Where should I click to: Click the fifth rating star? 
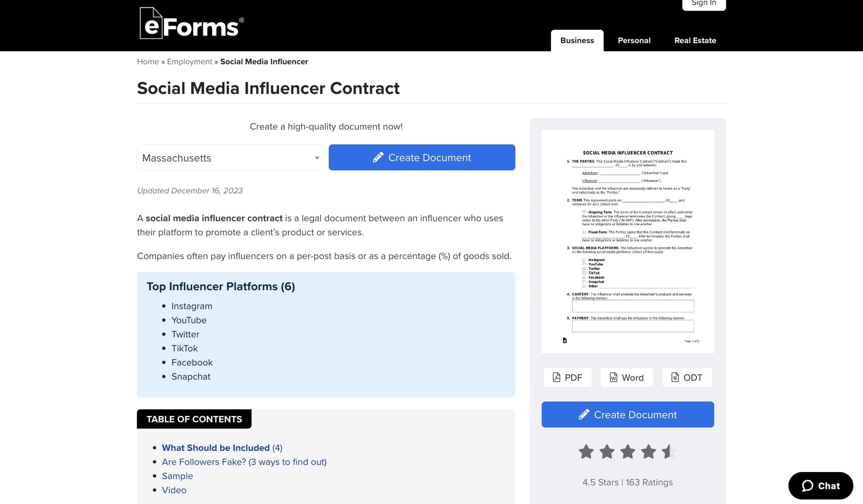pyautogui.click(x=668, y=451)
